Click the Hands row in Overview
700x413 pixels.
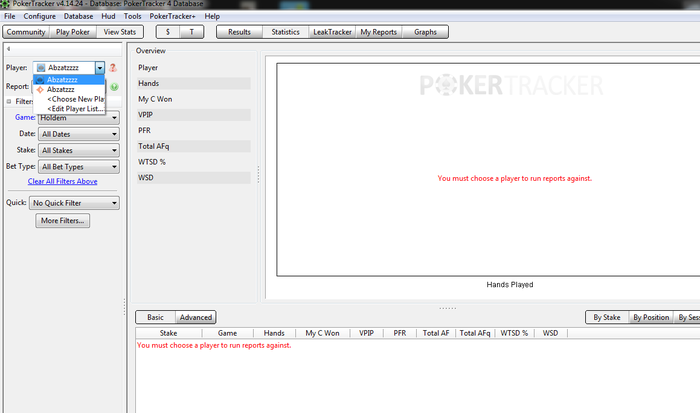coord(194,83)
